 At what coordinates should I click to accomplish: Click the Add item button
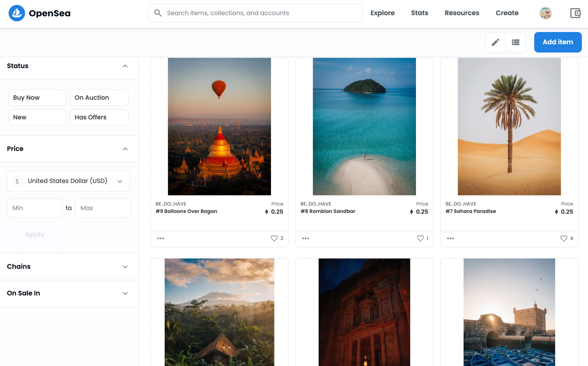coord(558,42)
